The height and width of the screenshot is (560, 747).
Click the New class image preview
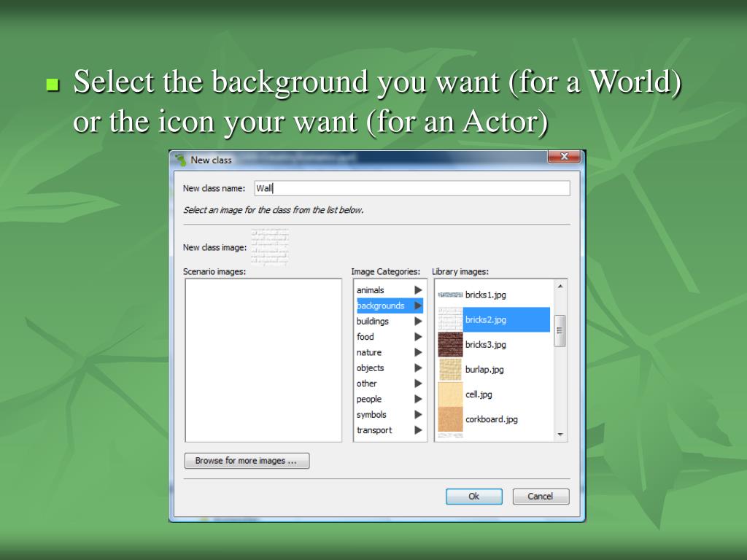[x=270, y=246]
